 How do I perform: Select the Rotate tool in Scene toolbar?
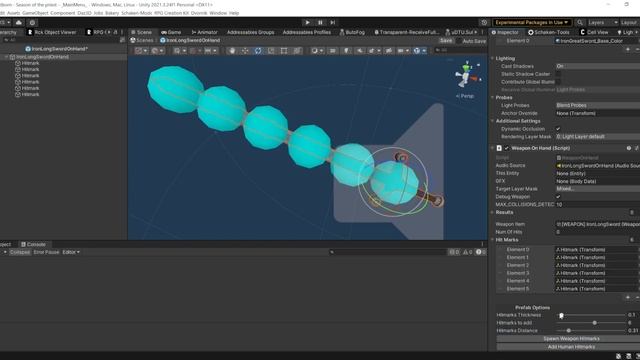point(258,51)
